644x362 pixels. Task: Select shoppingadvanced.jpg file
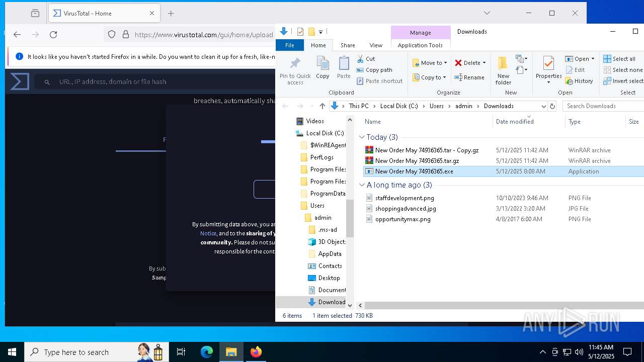pos(406,209)
